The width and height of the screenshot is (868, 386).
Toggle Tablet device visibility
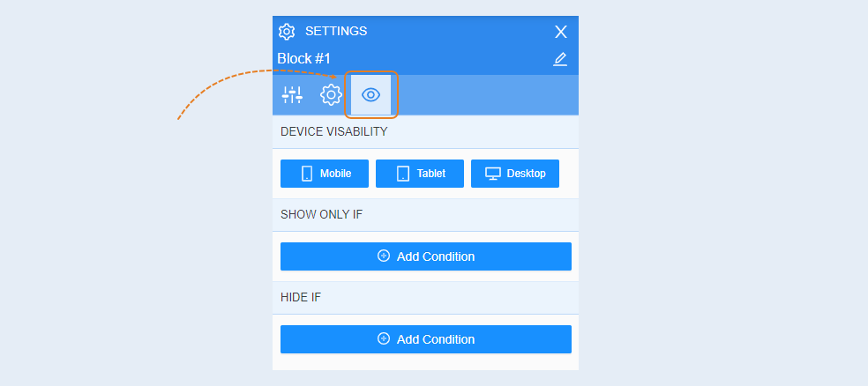click(420, 174)
